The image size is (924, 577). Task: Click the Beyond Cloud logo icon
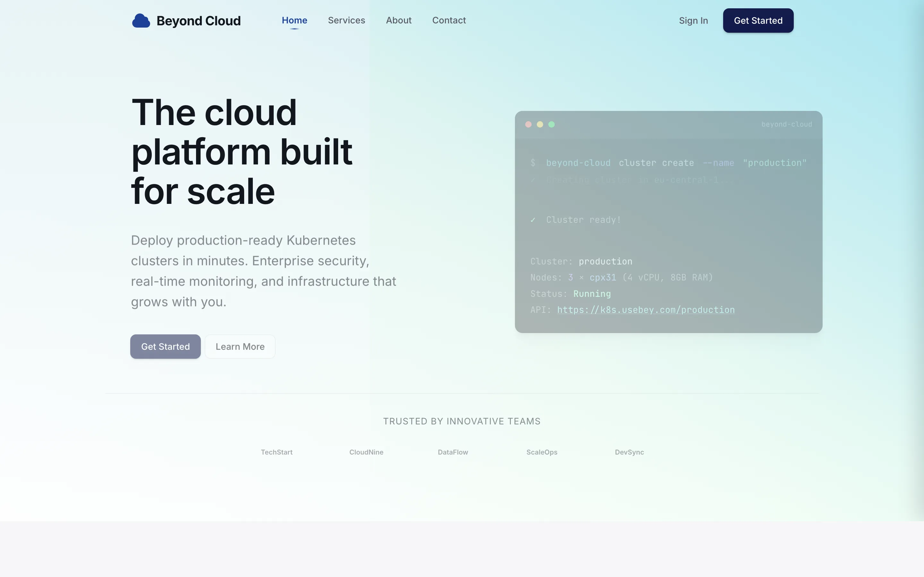pos(141,21)
